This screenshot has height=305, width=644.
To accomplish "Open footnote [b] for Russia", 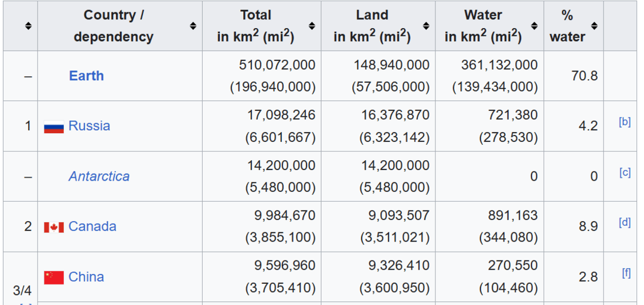I will click(x=625, y=122).
